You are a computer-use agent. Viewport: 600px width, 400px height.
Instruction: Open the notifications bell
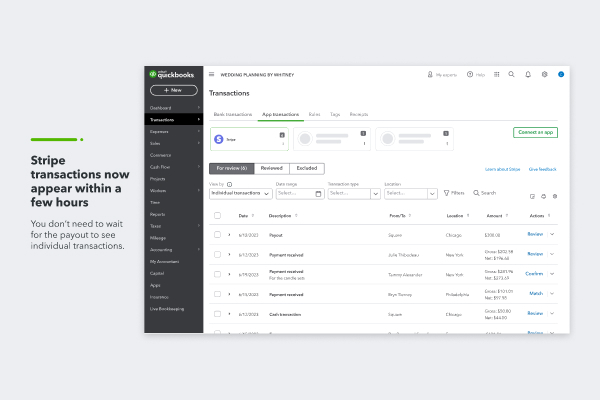point(528,74)
